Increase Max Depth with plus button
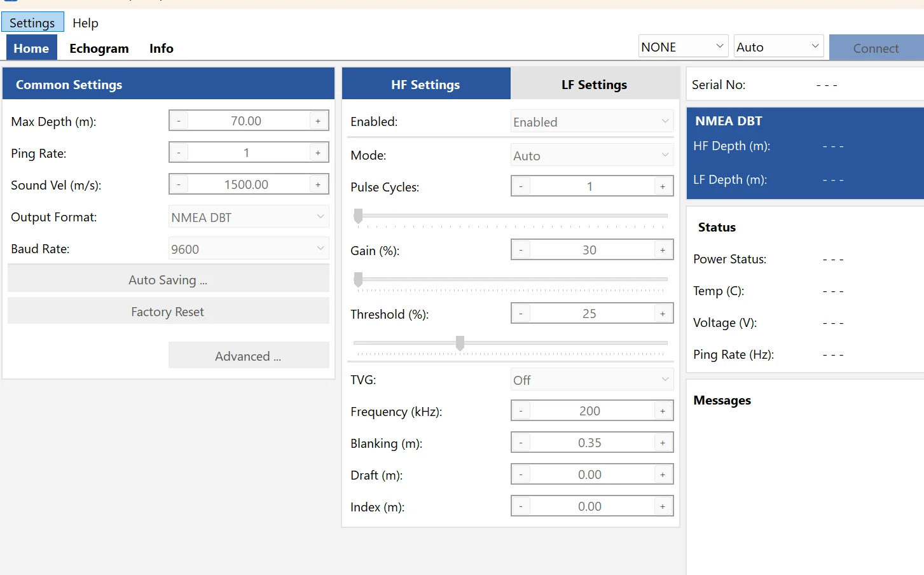 [318, 121]
